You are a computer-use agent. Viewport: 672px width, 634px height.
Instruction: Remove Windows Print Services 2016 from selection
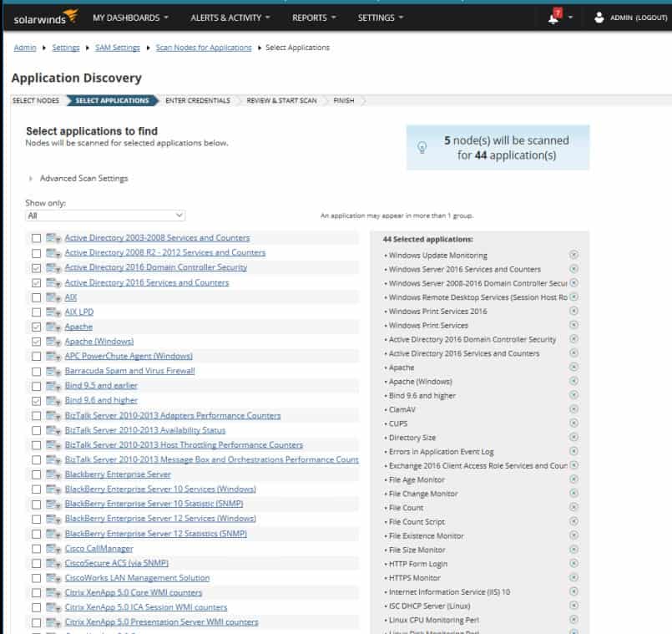[573, 311]
